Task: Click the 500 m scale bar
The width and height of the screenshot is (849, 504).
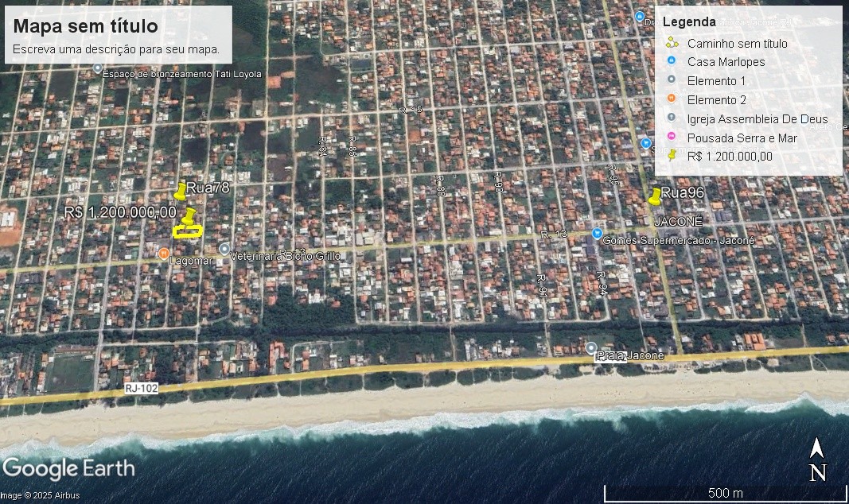Action: point(724,493)
